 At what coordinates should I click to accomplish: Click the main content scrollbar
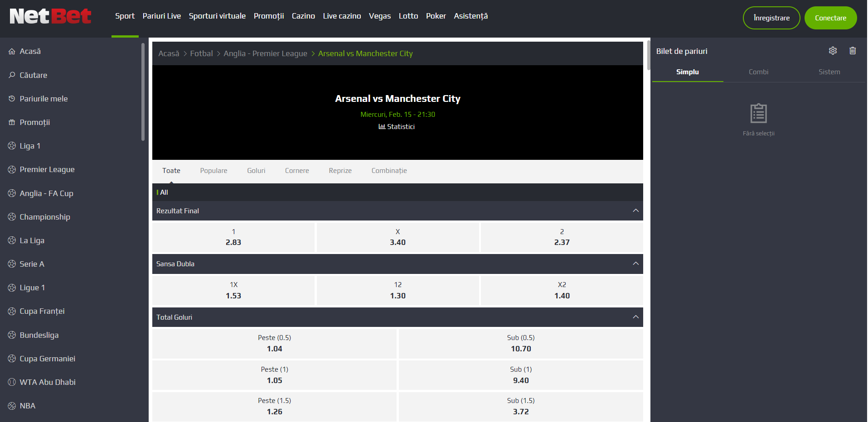coord(649,55)
